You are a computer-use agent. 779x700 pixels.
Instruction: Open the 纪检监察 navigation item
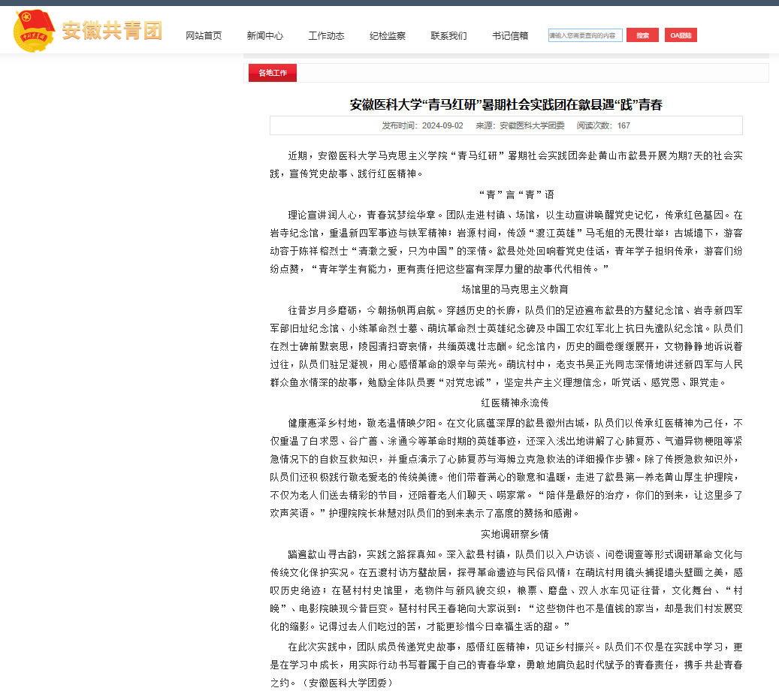tap(388, 35)
